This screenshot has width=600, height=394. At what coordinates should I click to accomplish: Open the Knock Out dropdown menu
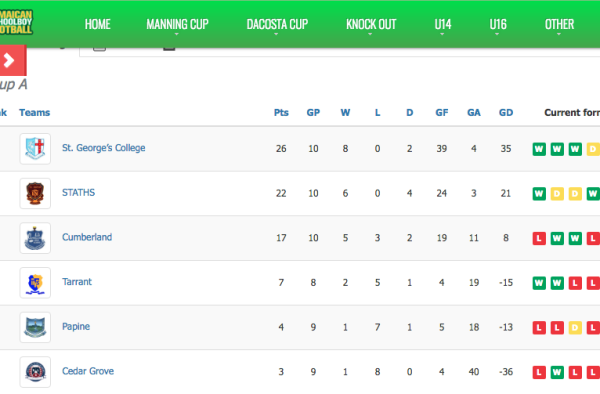(x=371, y=24)
